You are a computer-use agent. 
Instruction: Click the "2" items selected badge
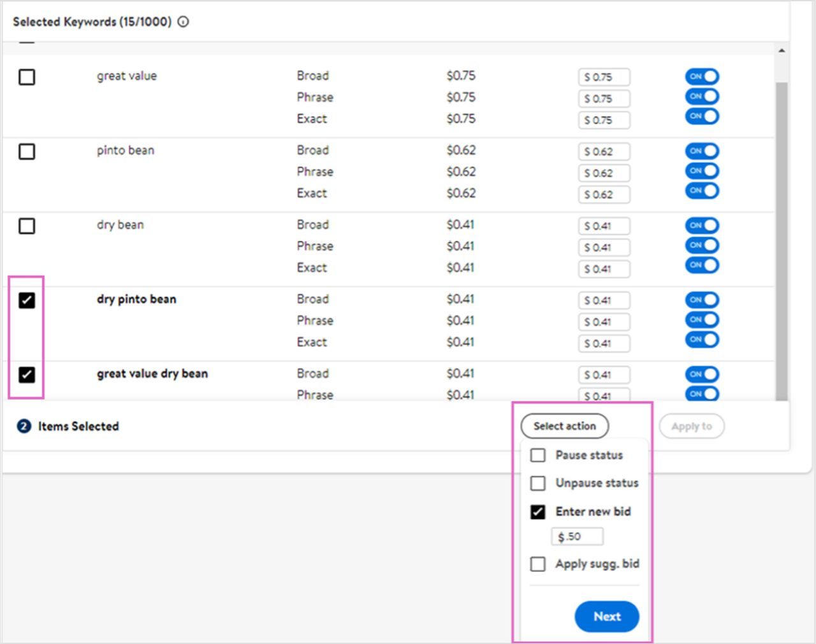24,427
